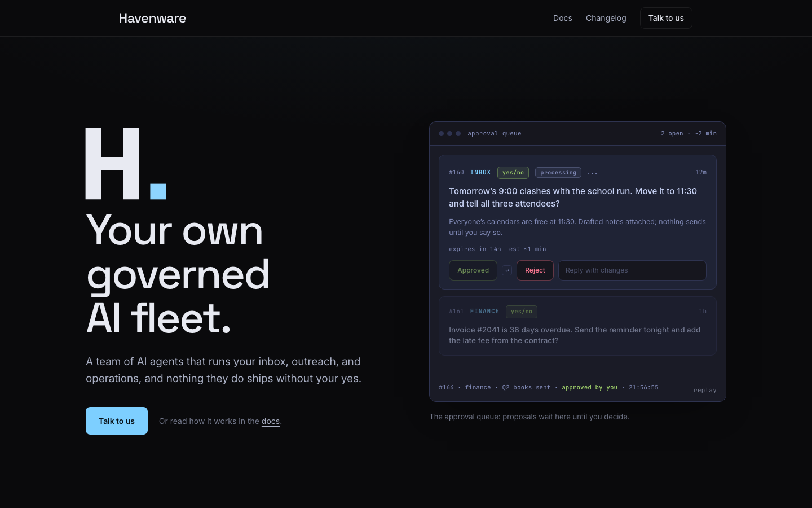The width and height of the screenshot is (812, 508).
Task: Click the #164 log entry number
Action: point(446,388)
